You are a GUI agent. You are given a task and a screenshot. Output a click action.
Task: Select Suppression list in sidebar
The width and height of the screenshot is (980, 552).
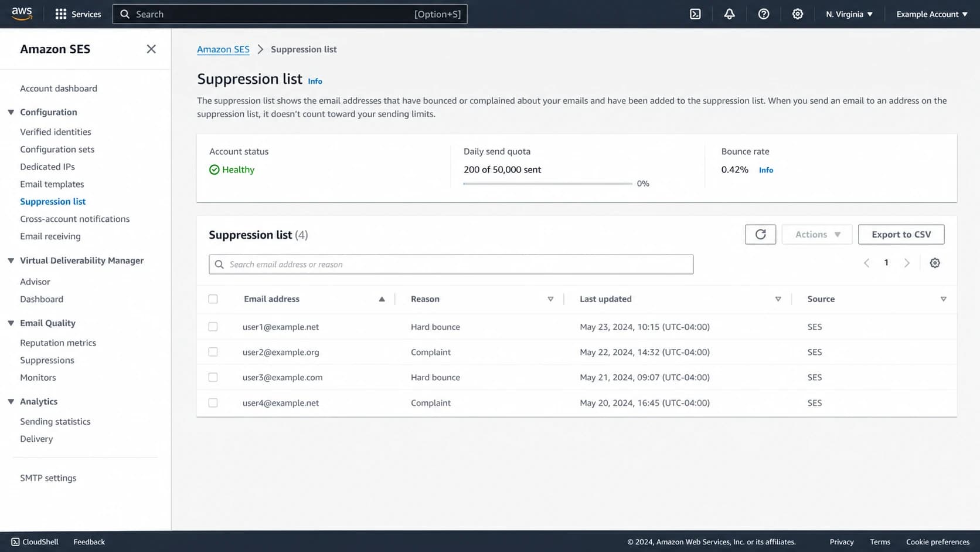pos(53,202)
